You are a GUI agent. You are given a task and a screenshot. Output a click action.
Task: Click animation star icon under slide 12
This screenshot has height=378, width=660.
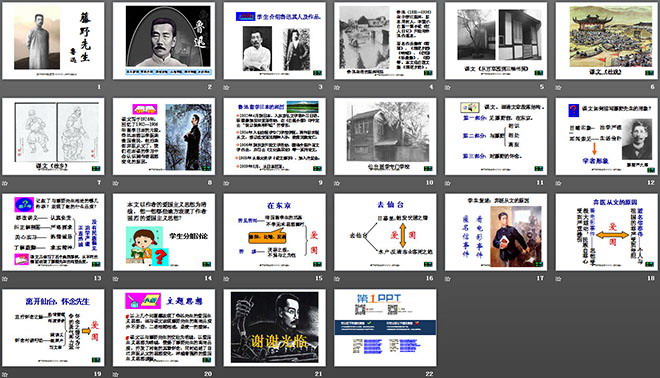[559, 183]
